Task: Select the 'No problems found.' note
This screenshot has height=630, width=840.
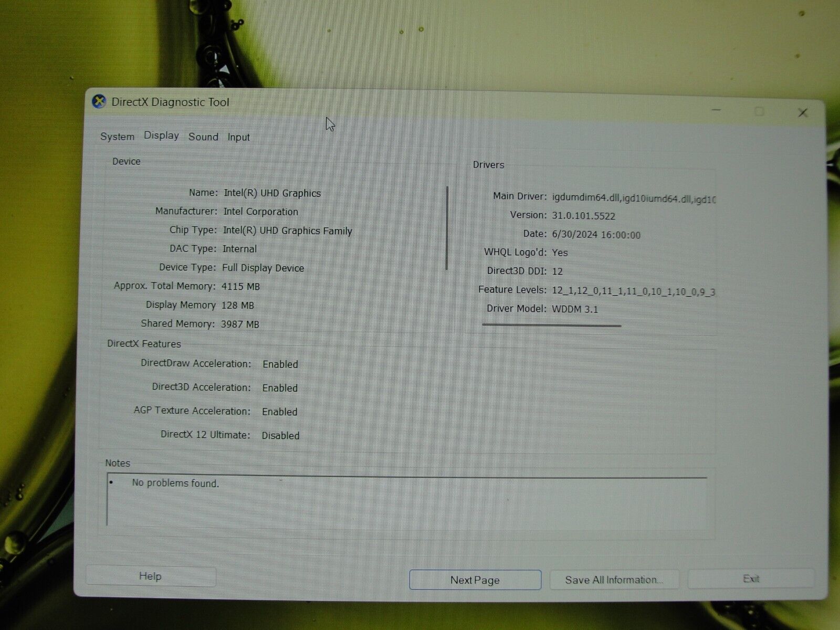Action: 175,483
